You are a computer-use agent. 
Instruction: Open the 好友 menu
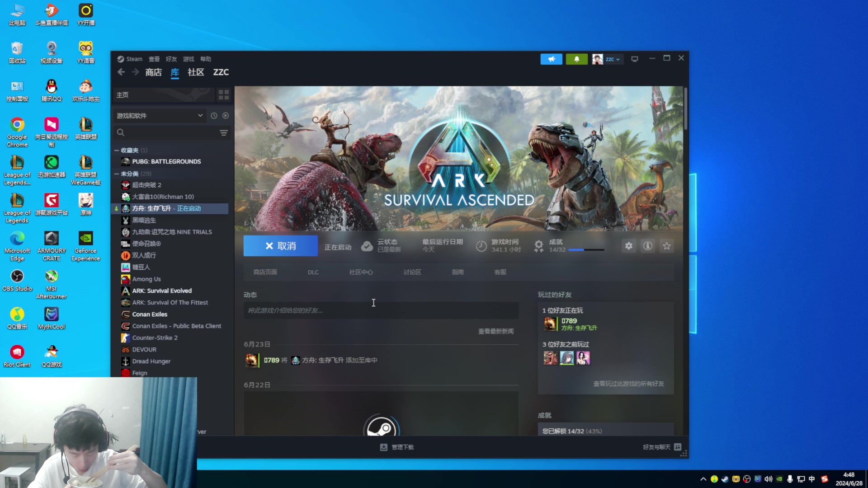(x=171, y=59)
